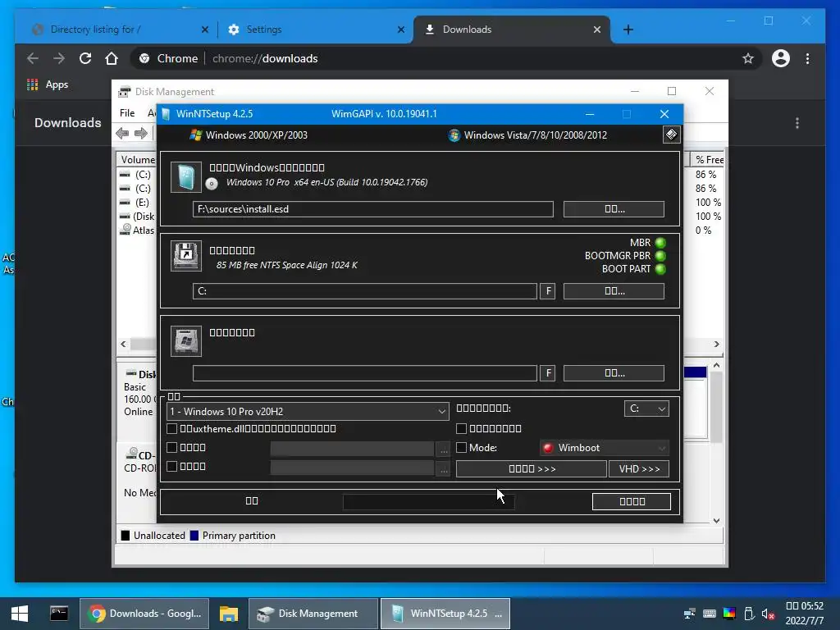Screen dimensions: 840x630
Task: Click the F format button beside boot drive
Action: click(547, 291)
